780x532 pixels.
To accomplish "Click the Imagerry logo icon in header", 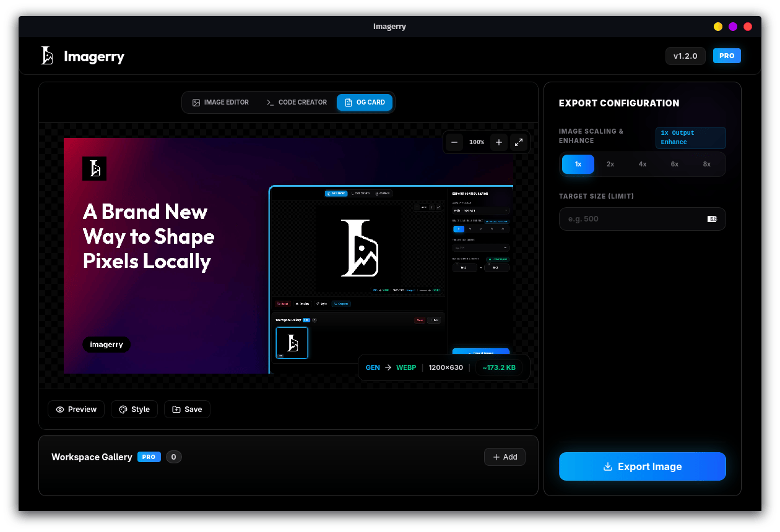I will [47, 56].
